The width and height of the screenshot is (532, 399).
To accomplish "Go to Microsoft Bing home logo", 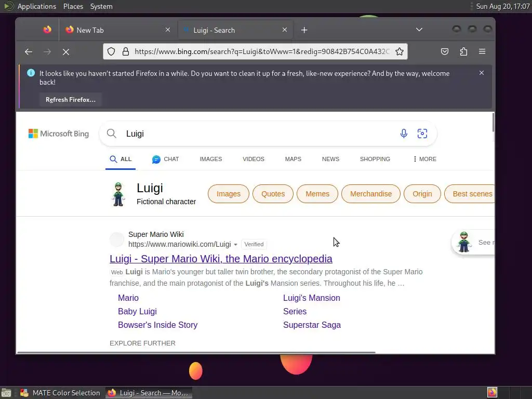I will (x=58, y=134).
